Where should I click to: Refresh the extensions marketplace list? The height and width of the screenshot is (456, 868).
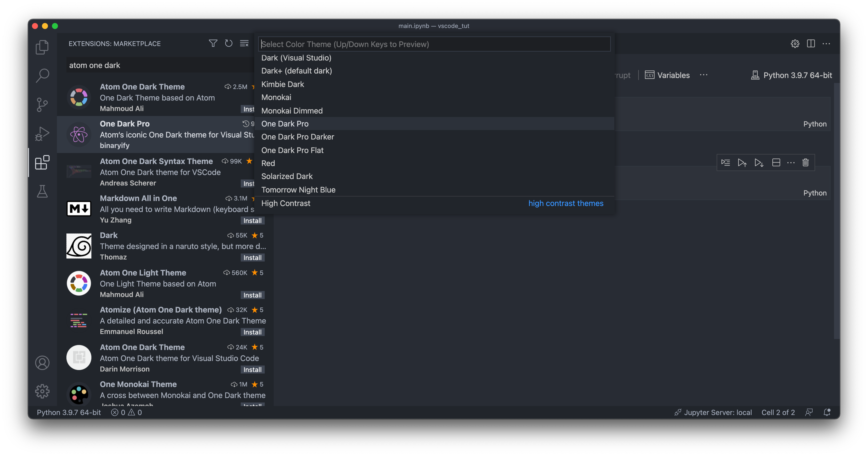[x=228, y=43]
